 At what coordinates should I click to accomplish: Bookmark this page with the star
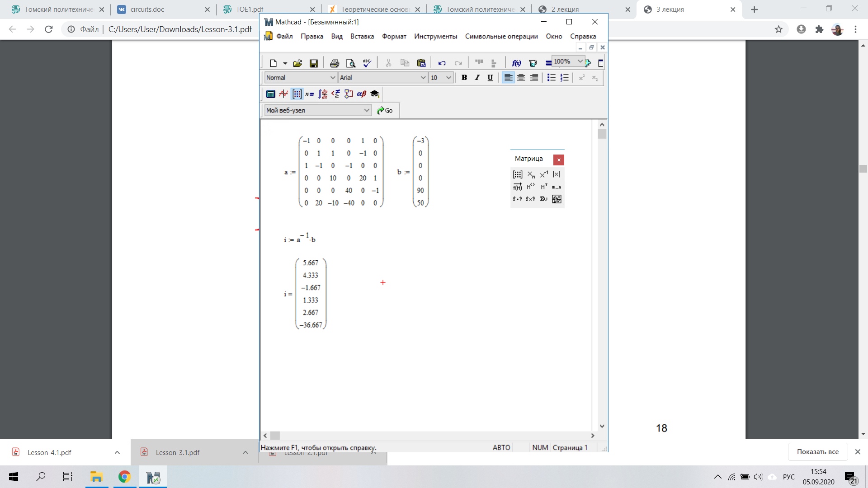click(x=778, y=29)
